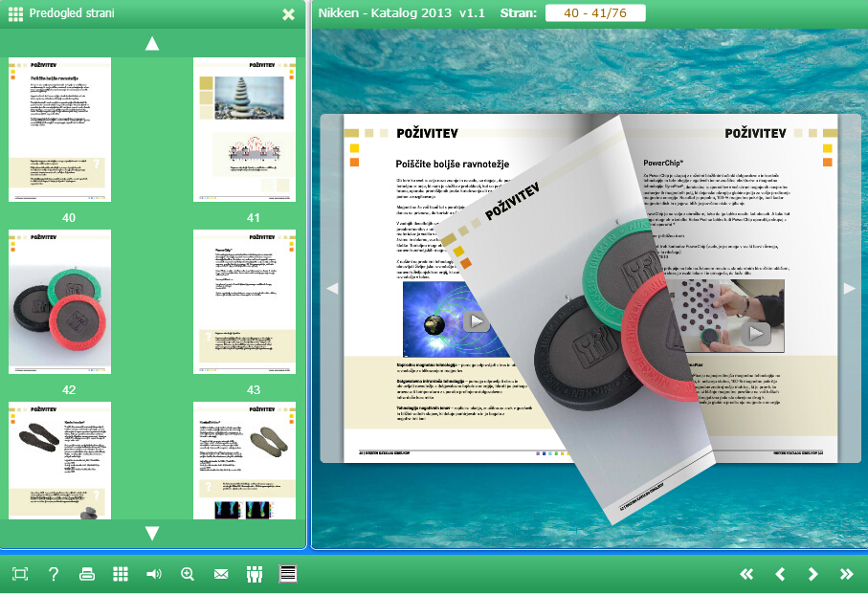This screenshot has height=594, width=868.
Task: Print the catalog pages
Action: (87, 574)
